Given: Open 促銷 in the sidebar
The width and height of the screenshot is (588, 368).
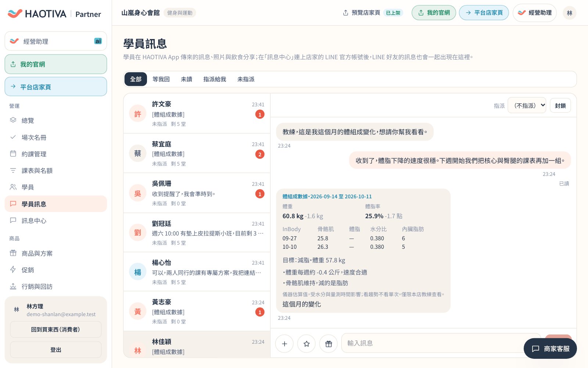Looking at the screenshot, I should point(56,270).
